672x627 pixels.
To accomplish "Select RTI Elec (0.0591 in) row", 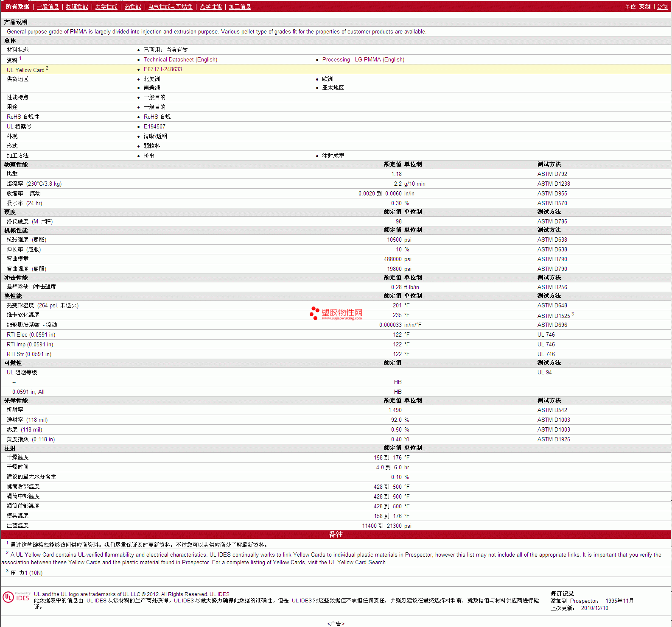I will click(x=336, y=335).
